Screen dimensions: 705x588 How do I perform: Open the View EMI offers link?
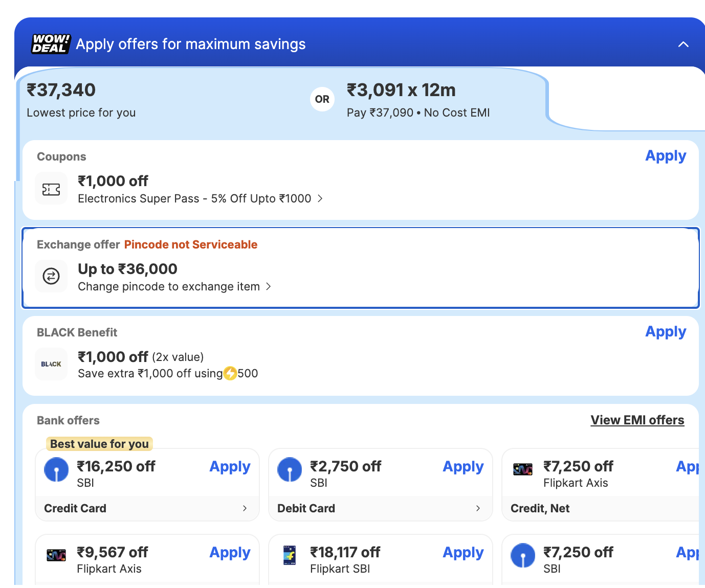coord(637,420)
